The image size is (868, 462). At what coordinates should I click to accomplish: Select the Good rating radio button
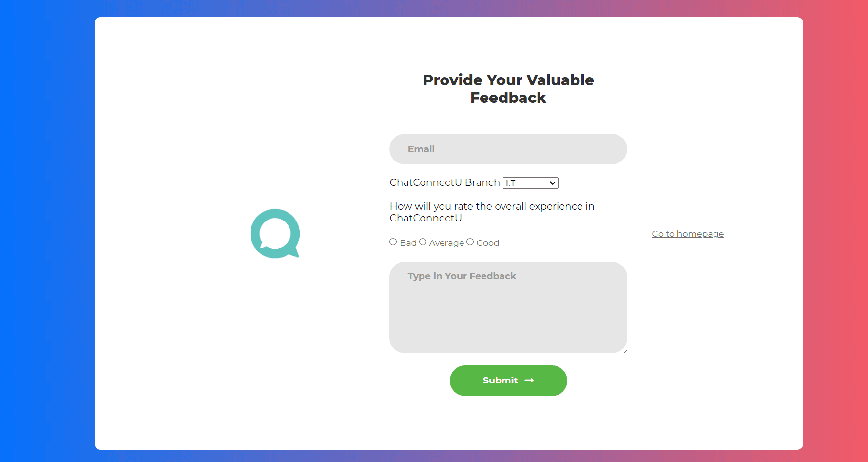click(x=470, y=242)
